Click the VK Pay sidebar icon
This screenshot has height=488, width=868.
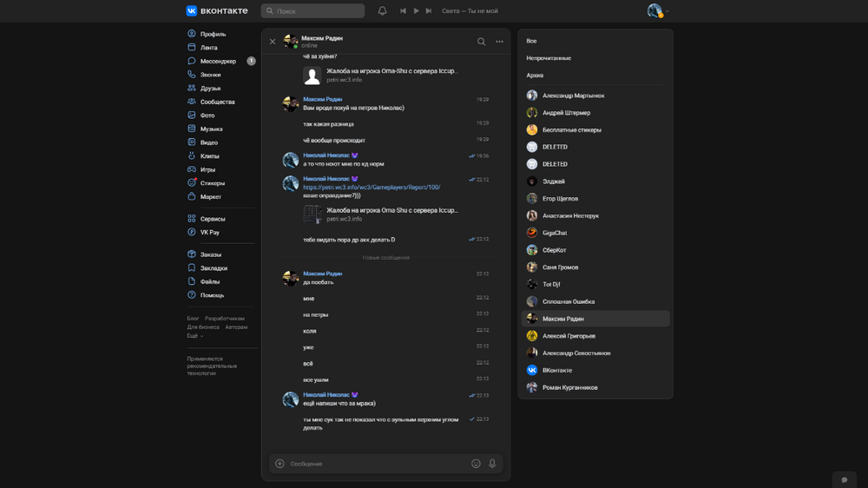tap(192, 233)
